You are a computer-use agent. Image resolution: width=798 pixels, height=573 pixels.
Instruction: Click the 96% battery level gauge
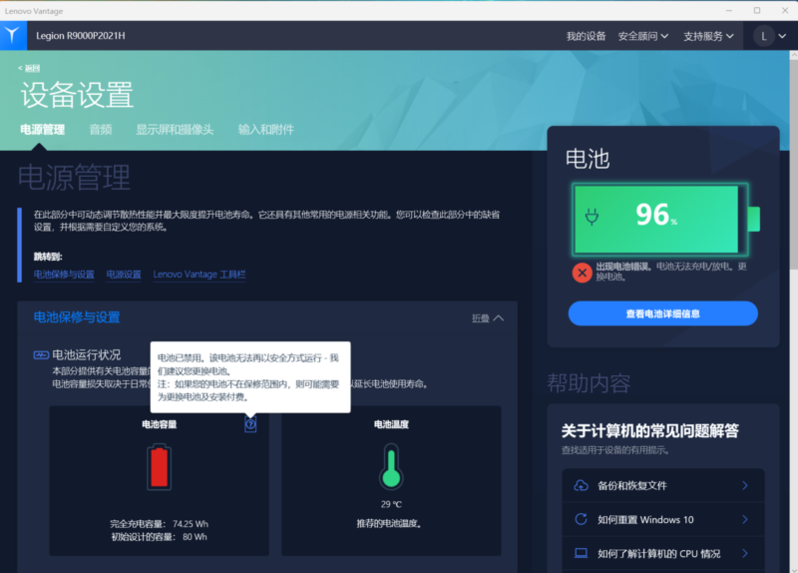(656, 215)
